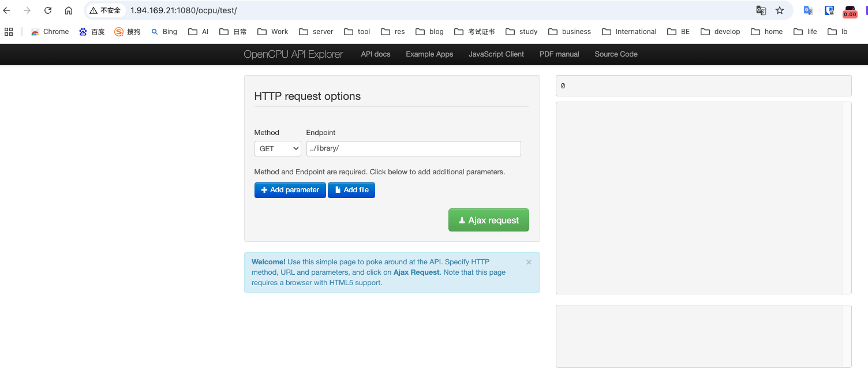Open the Method dropdown showing GET
Screen dimensions: 868x385
click(x=278, y=148)
